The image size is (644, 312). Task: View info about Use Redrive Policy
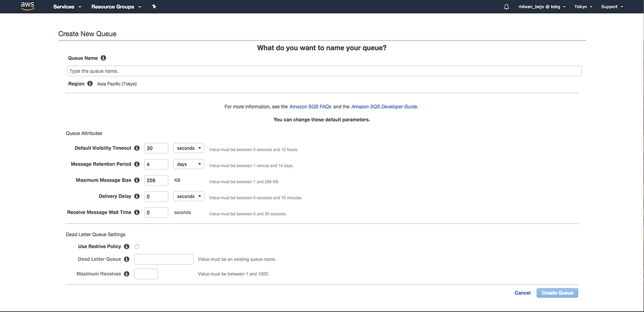pyautogui.click(x=126, y=246)
